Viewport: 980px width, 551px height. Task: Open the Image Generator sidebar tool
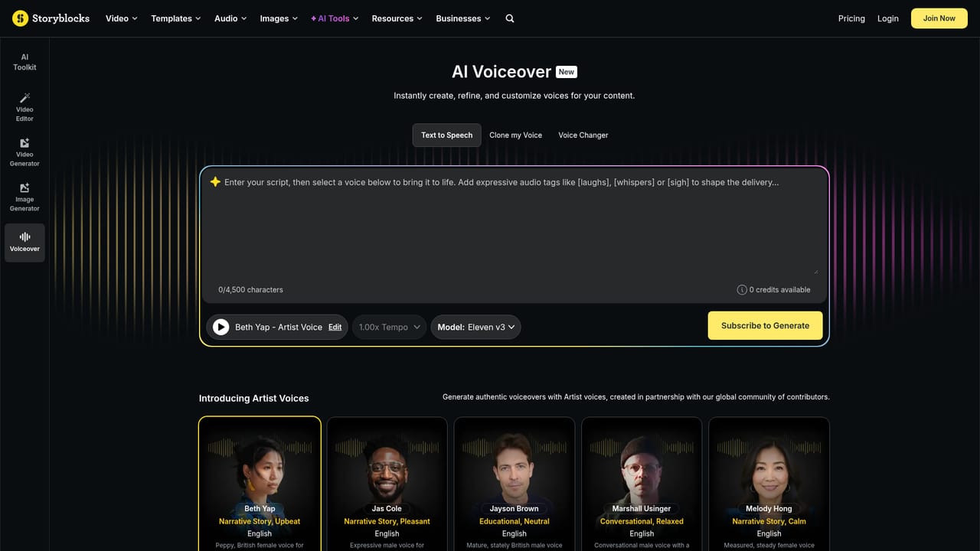tap(24, 197)
